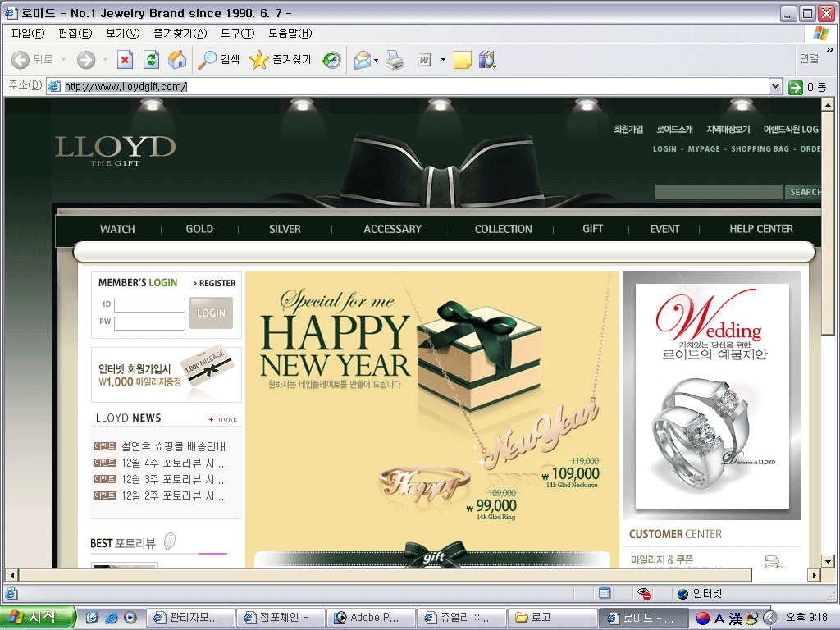840x630 pixels.
Task: Open the 설연휴 쇼핑몰 배송안내 news item
Action: [173, 446]
